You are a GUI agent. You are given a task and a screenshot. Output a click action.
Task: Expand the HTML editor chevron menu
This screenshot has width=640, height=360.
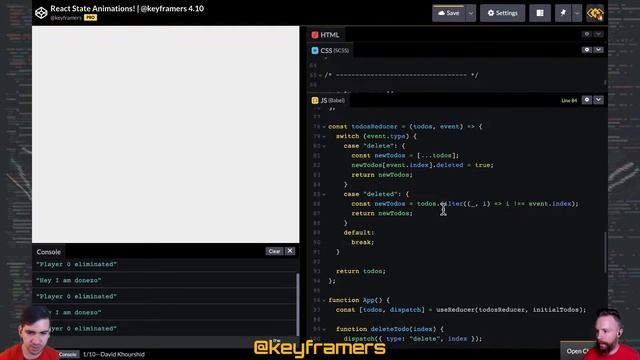[x=598, y=34]
